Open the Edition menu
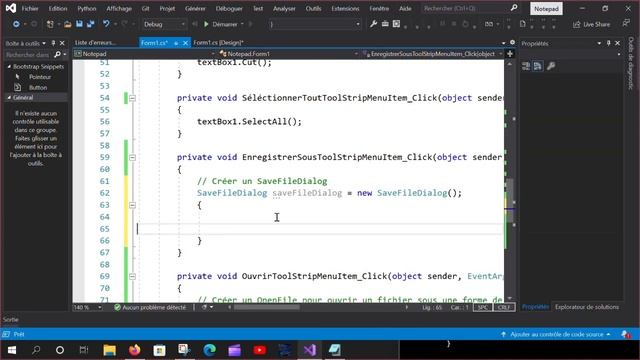This screenshot has height=360, width=640. [58, 8]
